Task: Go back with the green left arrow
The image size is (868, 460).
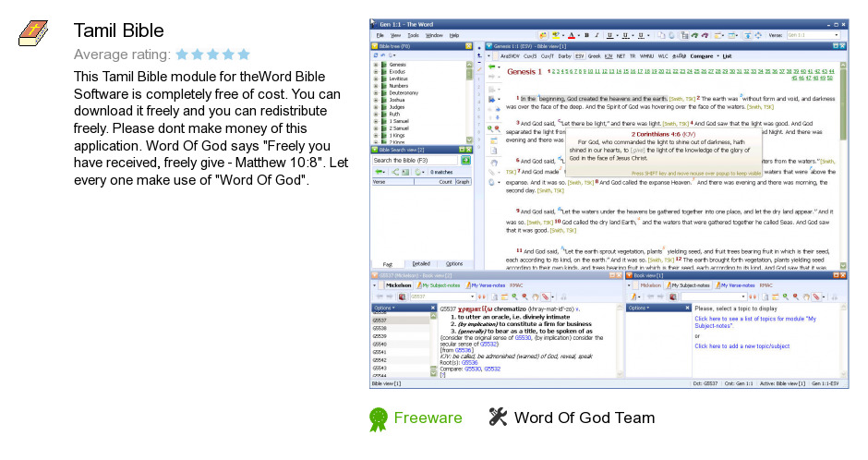Action: (x=491, y=67)
